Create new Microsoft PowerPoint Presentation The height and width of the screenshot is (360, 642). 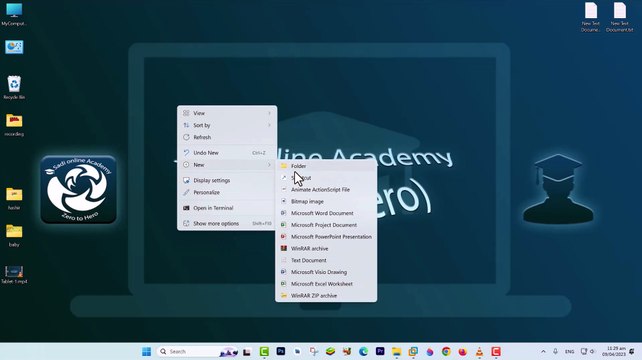point(326,237)
